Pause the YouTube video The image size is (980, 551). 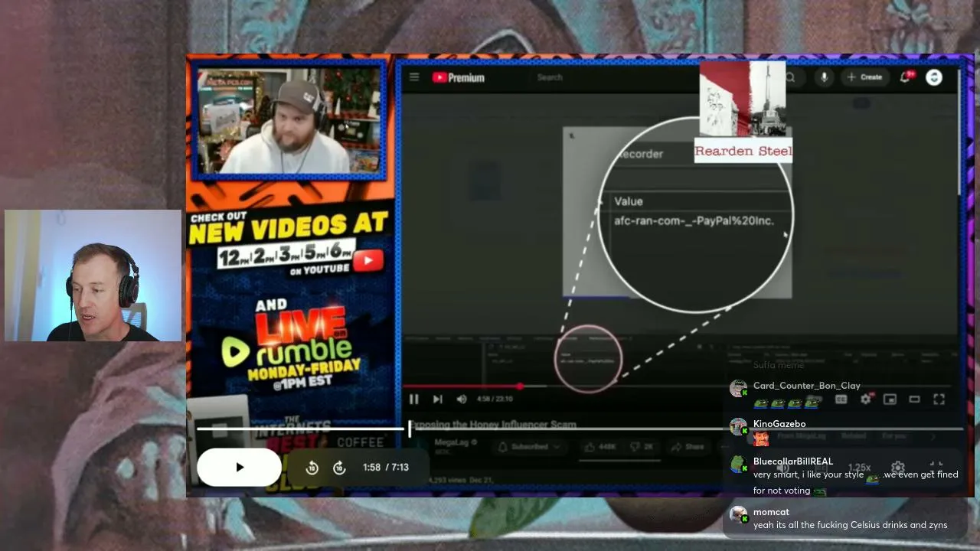click(413, 399)
